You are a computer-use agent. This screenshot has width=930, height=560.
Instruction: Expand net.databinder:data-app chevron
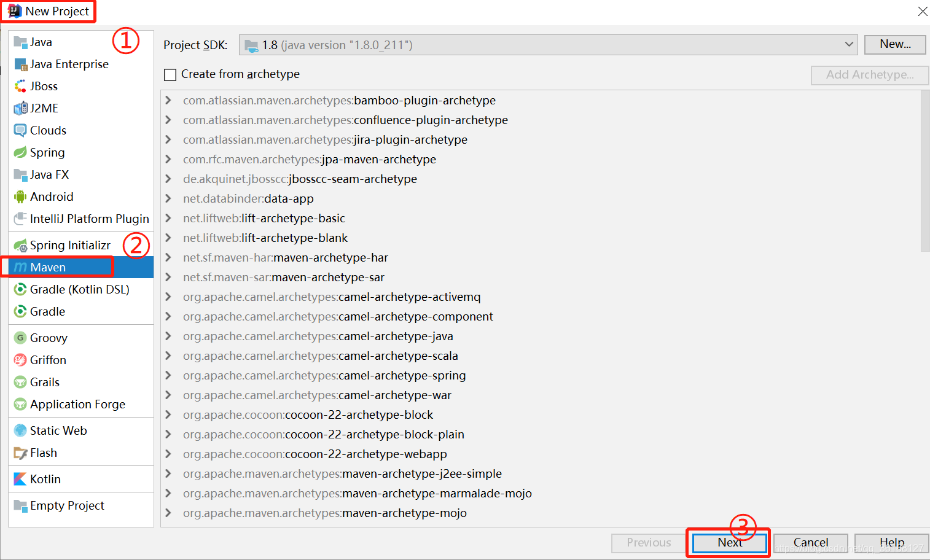click(168, 198)
